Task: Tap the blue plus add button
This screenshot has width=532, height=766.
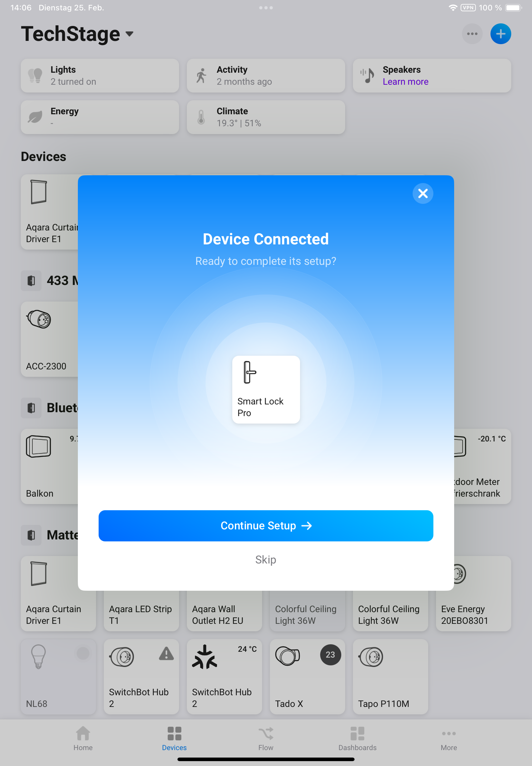Action: (x=500, y=34)
